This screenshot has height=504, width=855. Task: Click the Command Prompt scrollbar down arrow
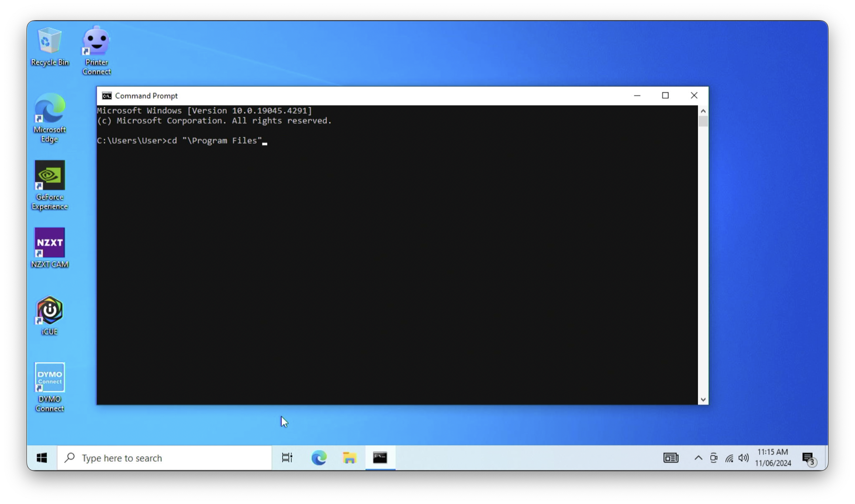[703, 399]
